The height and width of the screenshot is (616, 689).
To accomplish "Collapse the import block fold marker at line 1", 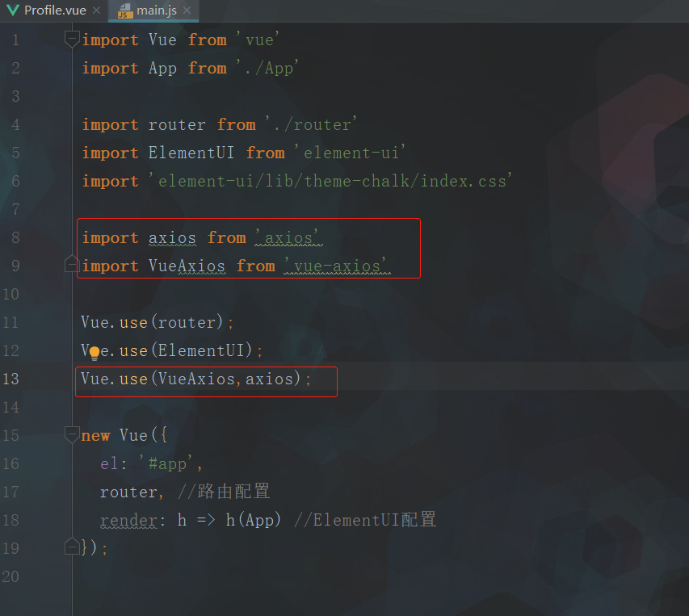I will 72,40.
